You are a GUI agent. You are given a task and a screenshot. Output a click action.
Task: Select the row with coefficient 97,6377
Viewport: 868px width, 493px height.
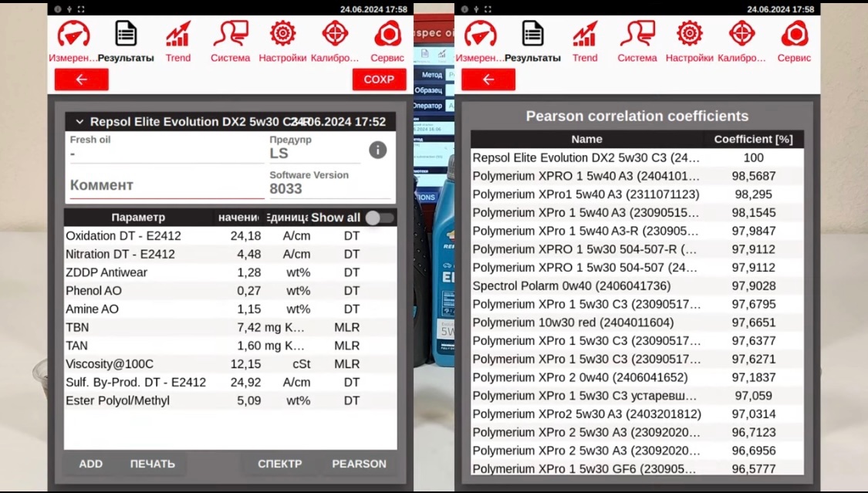coord(637,340)
